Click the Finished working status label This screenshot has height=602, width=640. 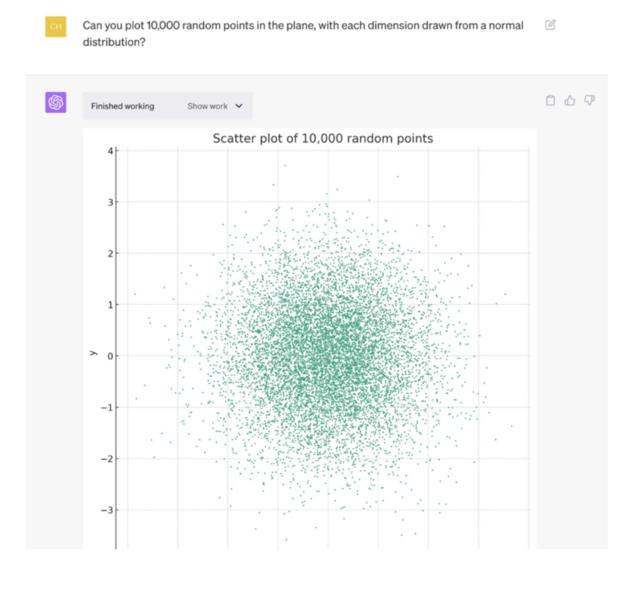[122, 106]
